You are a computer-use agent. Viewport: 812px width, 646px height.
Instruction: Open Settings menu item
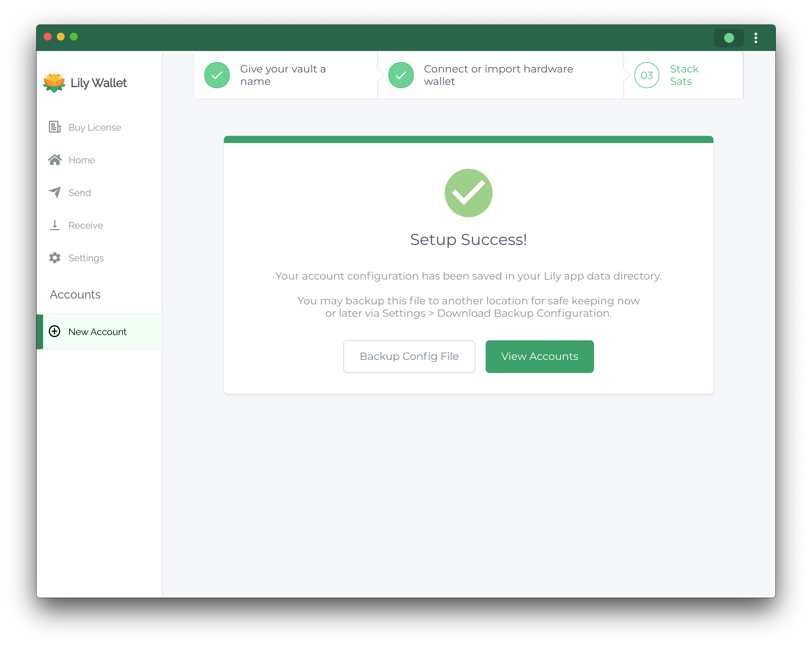86,258
